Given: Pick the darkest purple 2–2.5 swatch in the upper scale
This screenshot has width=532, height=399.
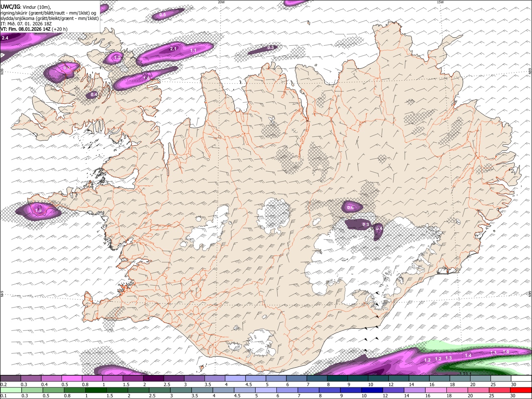Looking at the screenshot, I should [153, 379].
